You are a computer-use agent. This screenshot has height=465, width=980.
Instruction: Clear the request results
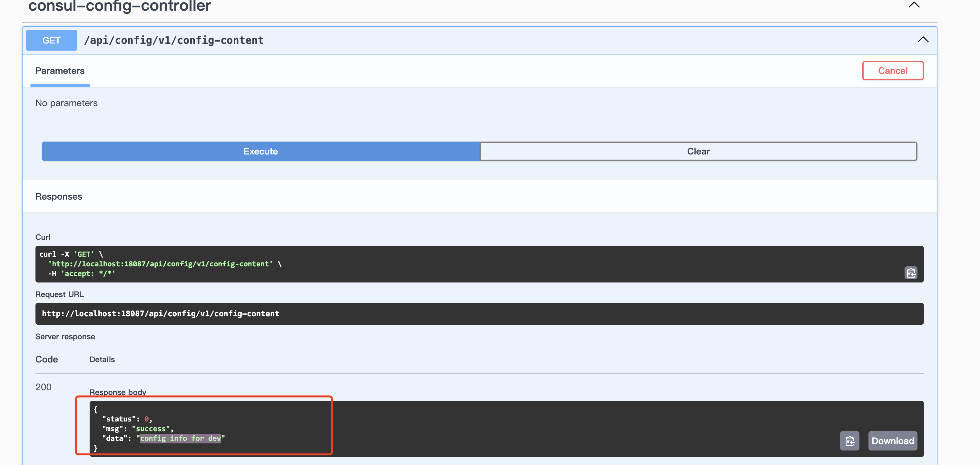click(x=698, y=151)
